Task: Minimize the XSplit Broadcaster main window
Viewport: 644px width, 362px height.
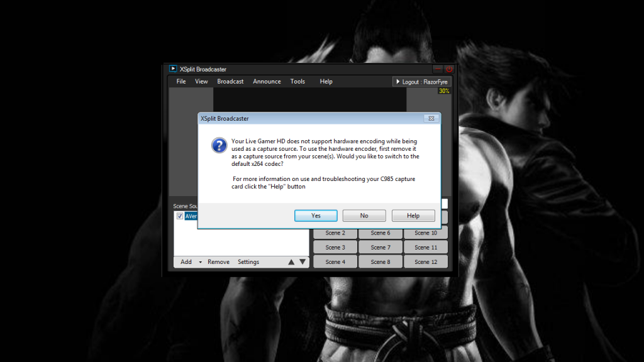Action: [438, 69]
